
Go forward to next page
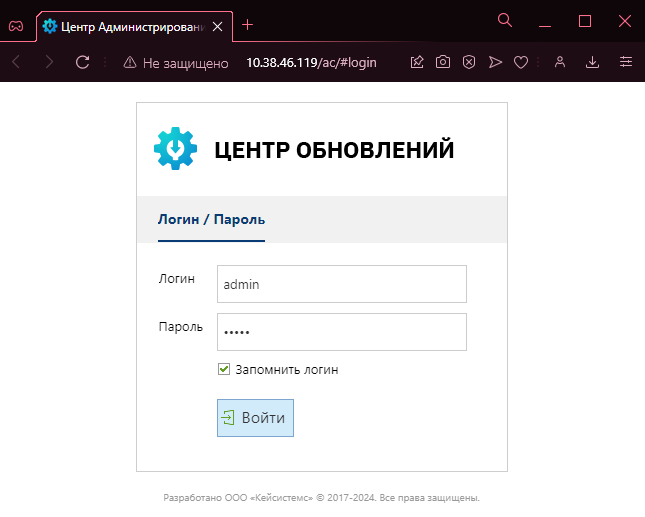point(49,62)
